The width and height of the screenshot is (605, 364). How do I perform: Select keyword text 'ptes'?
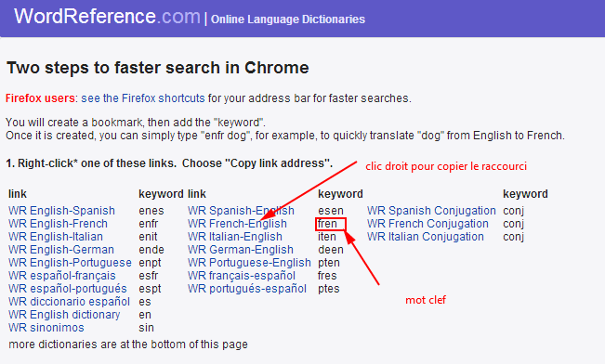[x=329, y=289]
